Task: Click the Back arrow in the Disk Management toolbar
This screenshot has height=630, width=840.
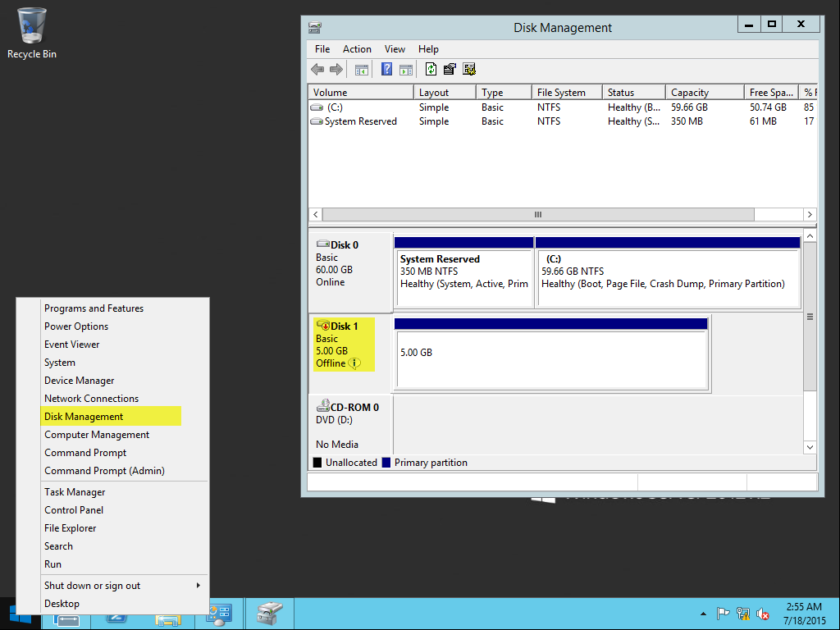Action: (317, 69)
